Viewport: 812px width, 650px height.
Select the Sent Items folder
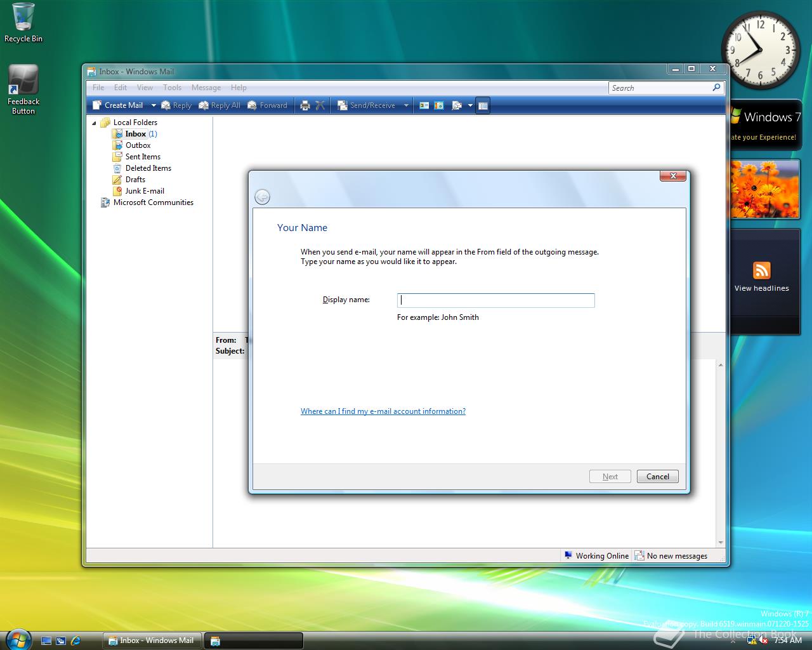point(143,157)
